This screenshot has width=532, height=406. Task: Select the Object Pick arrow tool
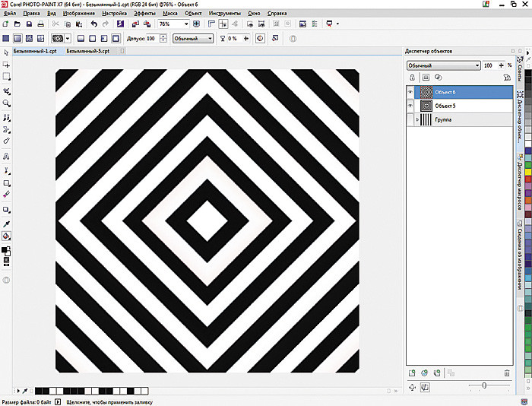coord(6,52)
